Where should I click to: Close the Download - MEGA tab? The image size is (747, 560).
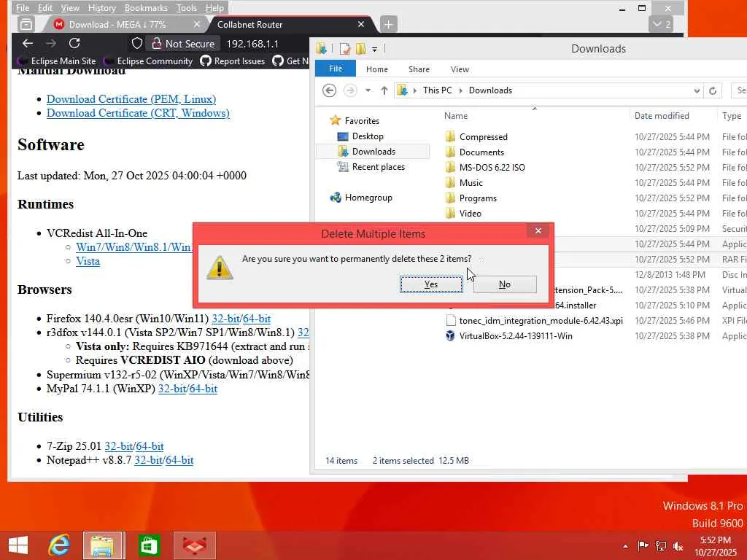(x=197, y=24)
